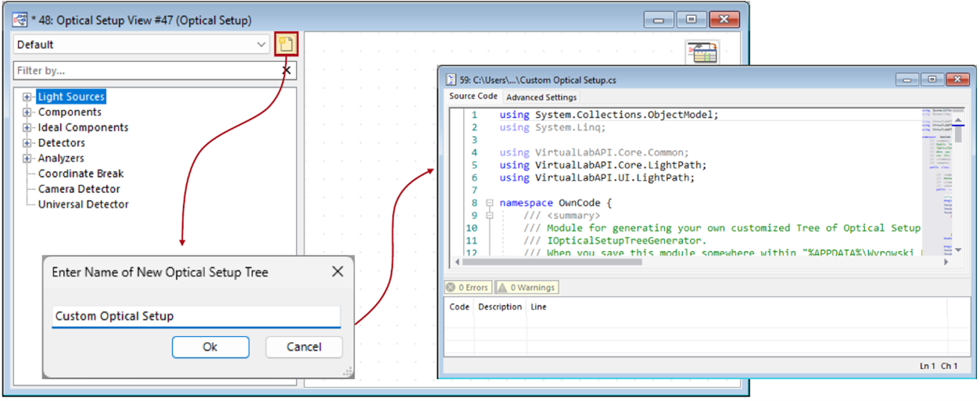Collapse the namespace OwnCode code block
Viewport: 980px width, 401px height.
coord(490,202)
